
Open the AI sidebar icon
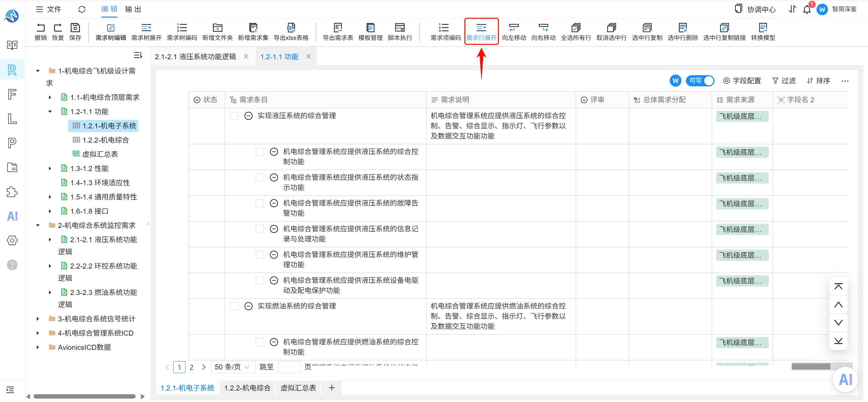[x=12, y=216]
